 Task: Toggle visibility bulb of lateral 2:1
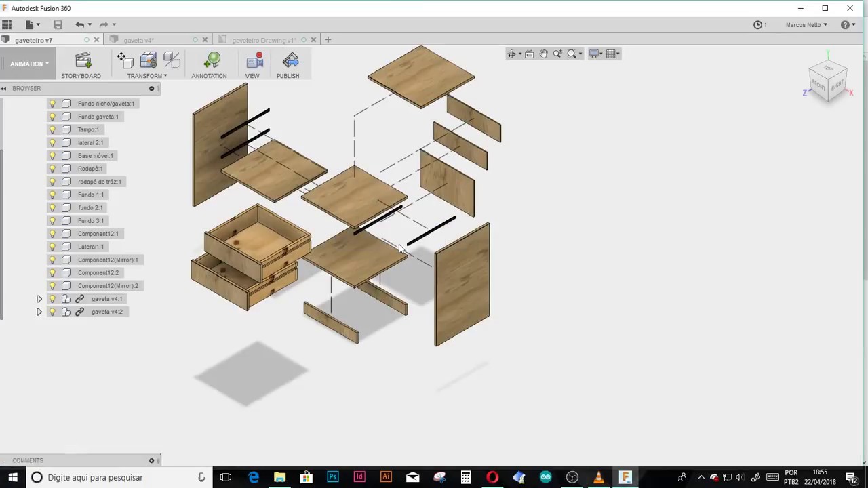point(52,142)
